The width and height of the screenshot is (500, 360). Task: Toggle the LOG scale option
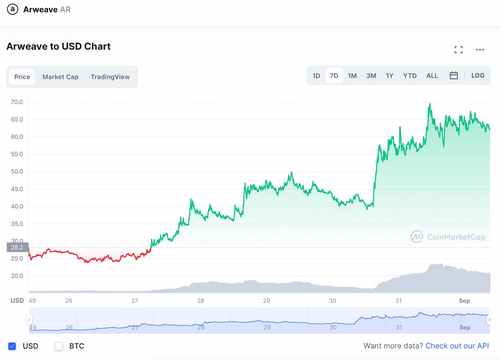[478, 76]
